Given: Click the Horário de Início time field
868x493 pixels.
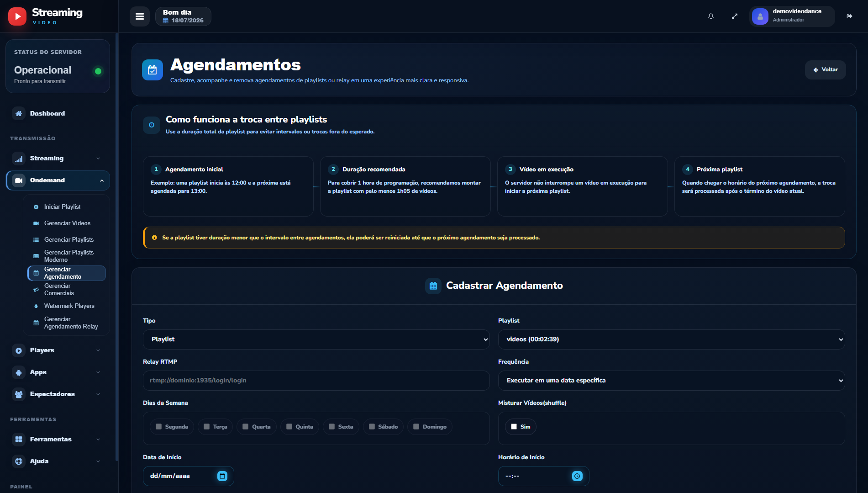Looking at the screenshot, I should [543, 476].
